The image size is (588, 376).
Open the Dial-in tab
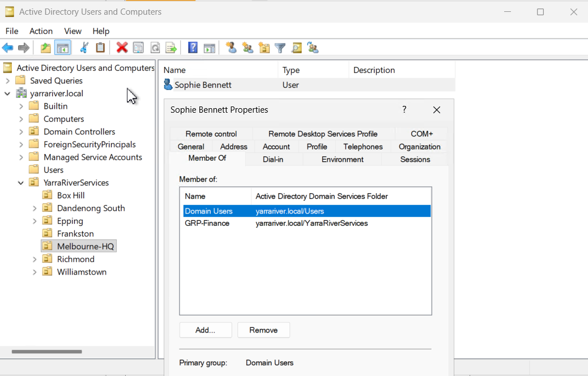click(x=273, y=159)
